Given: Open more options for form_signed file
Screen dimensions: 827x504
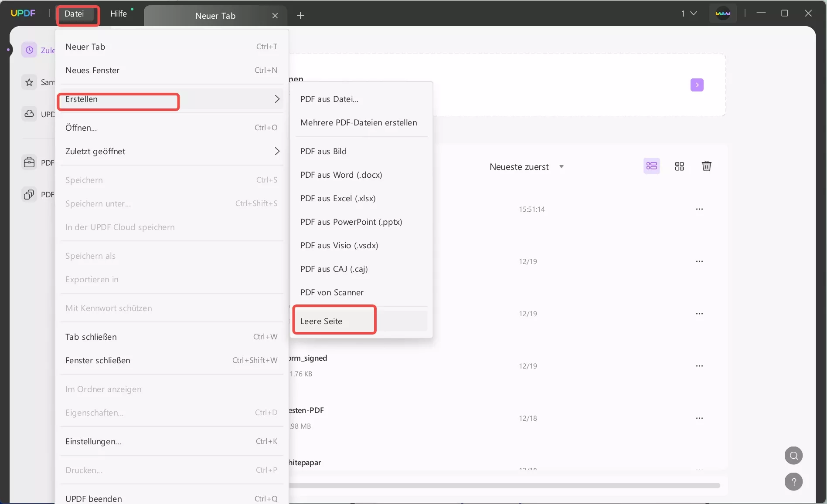Looking at the screenshot, I should 700,366.
